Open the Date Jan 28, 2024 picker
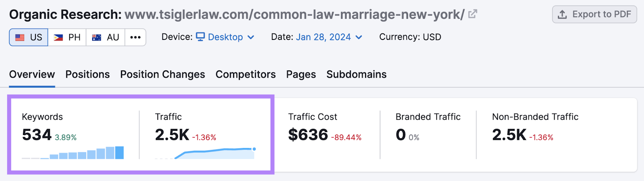The height and width of the screenshot is (181, 644). [329, 37]
